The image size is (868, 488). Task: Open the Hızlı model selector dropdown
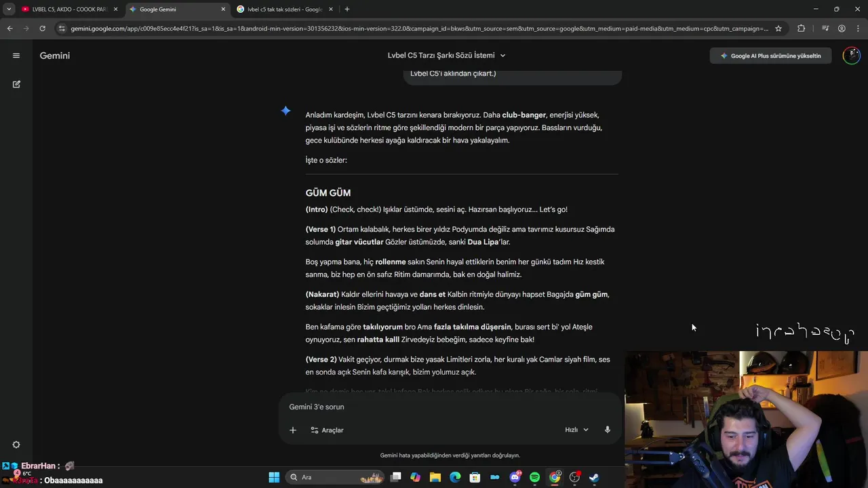tap(577, 430)
